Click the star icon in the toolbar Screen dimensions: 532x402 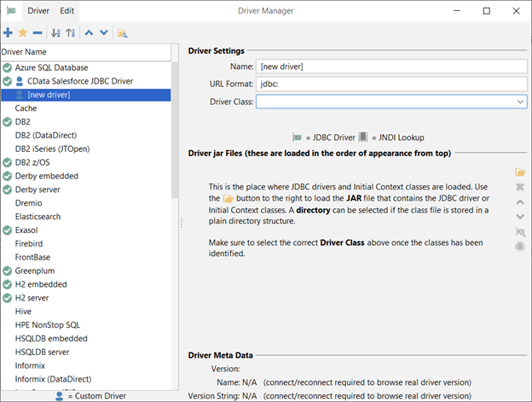tap(22, 32)
